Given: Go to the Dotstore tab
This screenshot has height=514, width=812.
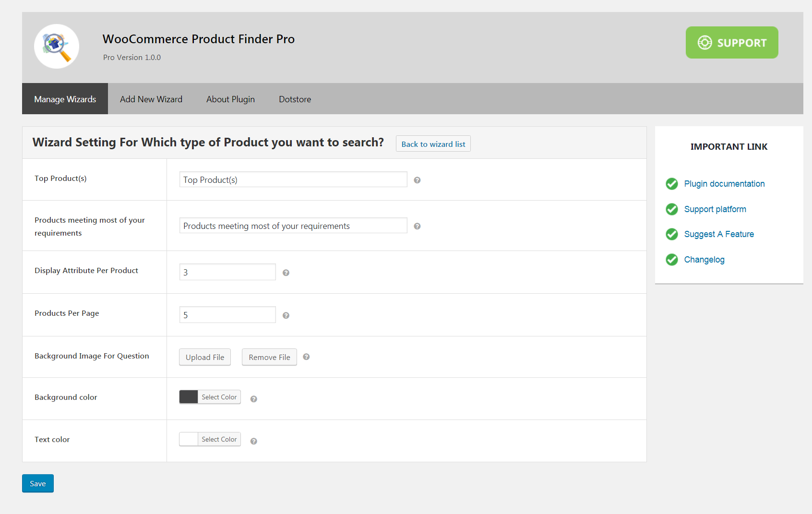Looking at the screenshot, I should coord(295,99).
